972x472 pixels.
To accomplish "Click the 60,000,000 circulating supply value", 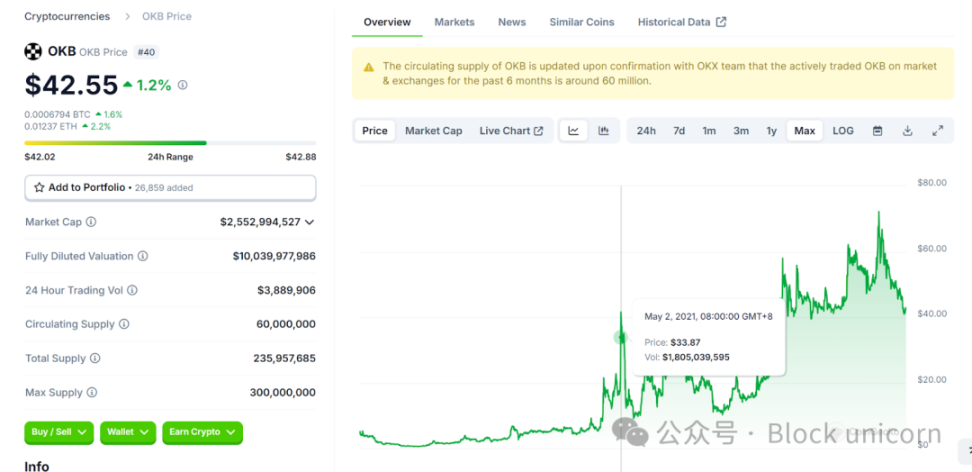I will click(286, 324).
